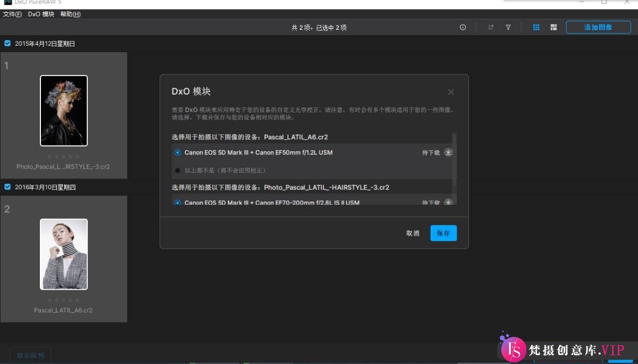Toggle the 2015年4月12日 group checkbox
Viewport: 638px width, 364px height.
7,44
